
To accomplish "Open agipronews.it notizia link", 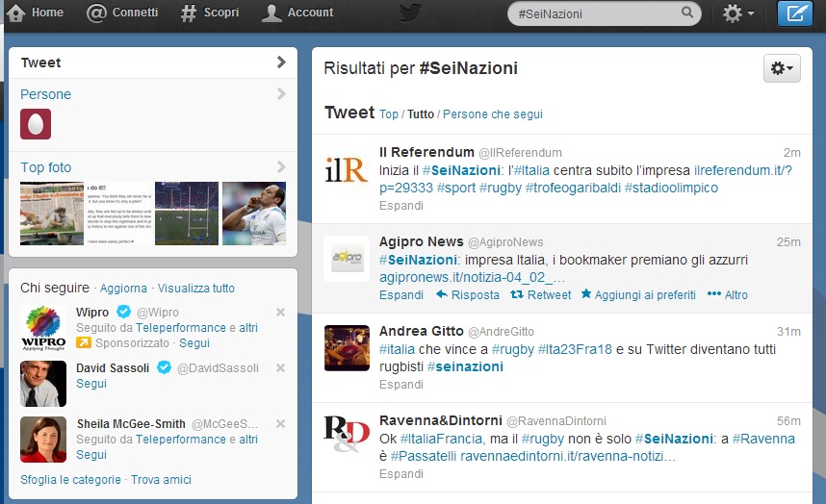I will [x=472, y=277].
